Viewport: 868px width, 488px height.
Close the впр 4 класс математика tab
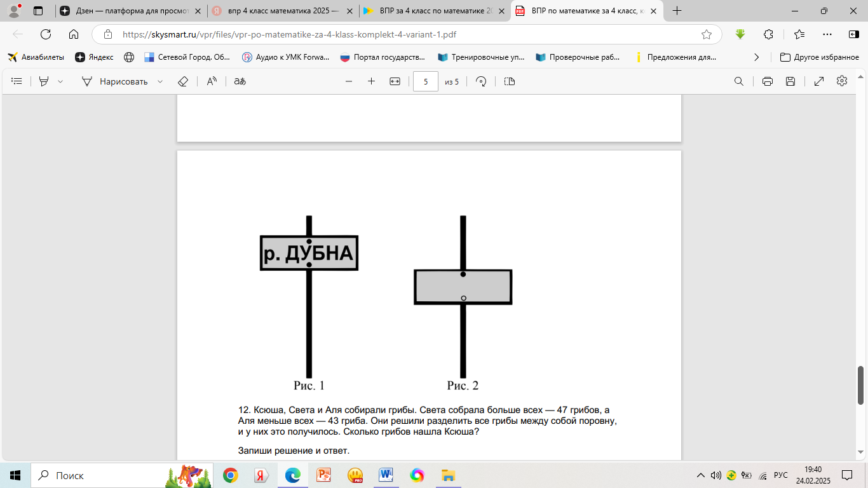point(349,11)
